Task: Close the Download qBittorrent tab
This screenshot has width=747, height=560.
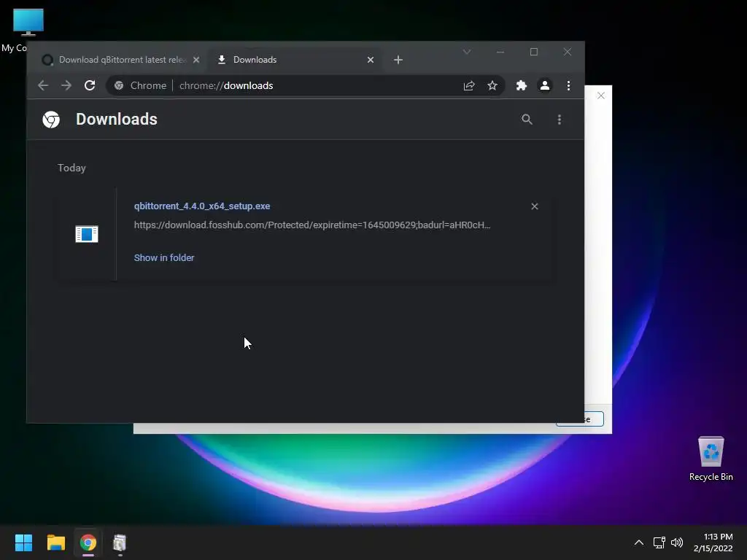Action: click(196, 60)
